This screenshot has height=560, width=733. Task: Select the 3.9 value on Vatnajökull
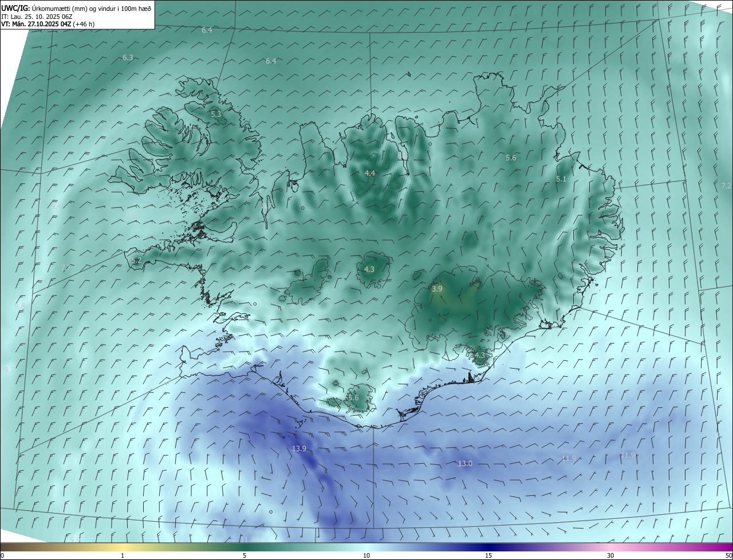(x=437, y=289)
